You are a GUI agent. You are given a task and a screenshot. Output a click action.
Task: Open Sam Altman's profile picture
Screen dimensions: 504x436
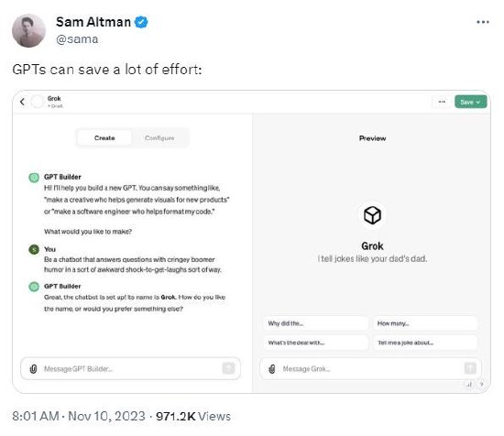28,30
